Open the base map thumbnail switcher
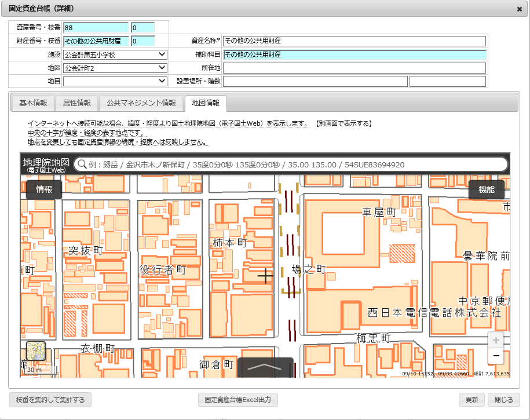The image size is (530, 420). [36, 350]
